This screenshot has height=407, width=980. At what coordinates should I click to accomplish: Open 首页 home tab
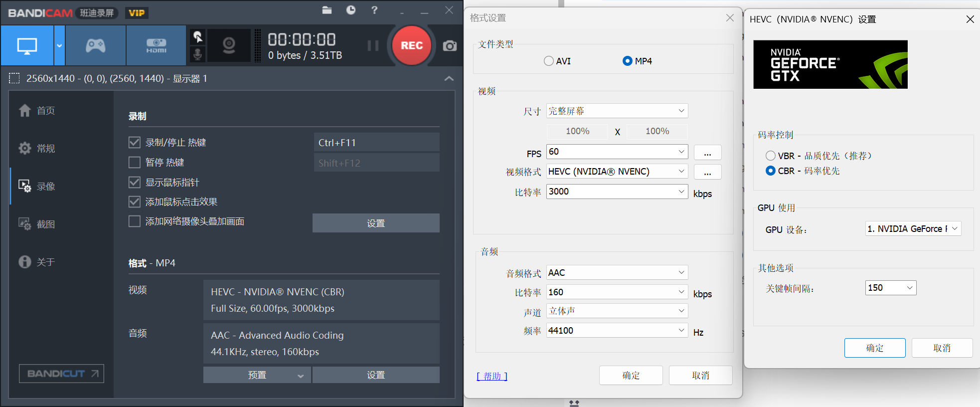[x=37, y=110]
